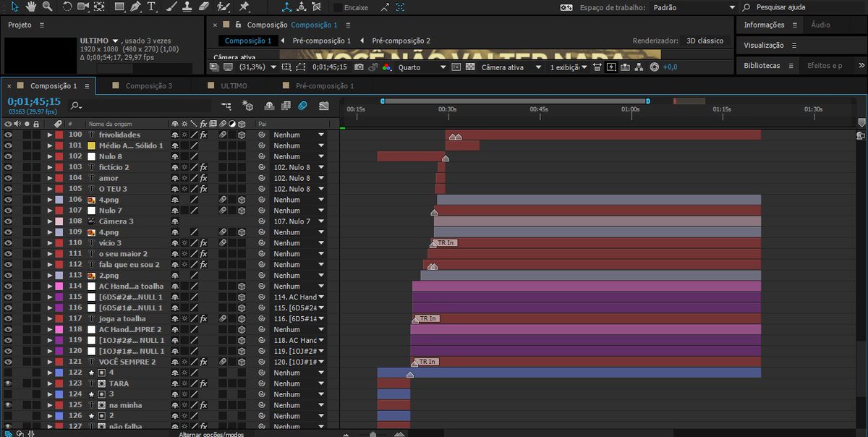Toggle motion blur enable in timeline

click(302, 106)
